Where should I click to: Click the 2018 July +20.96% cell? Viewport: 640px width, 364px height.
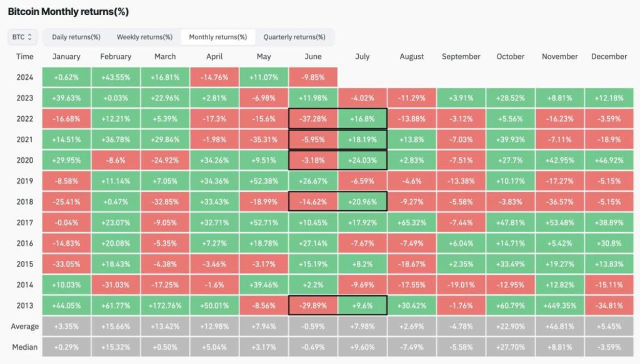click(362, 202)
